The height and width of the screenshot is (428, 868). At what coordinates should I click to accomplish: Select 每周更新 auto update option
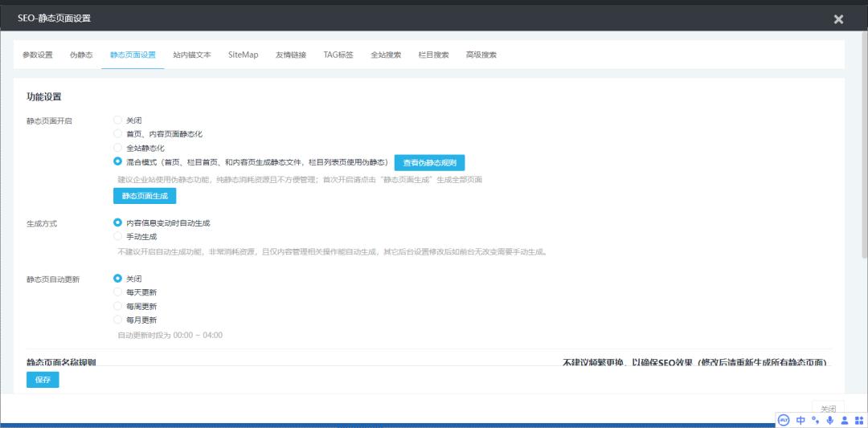tap(117, 306)
